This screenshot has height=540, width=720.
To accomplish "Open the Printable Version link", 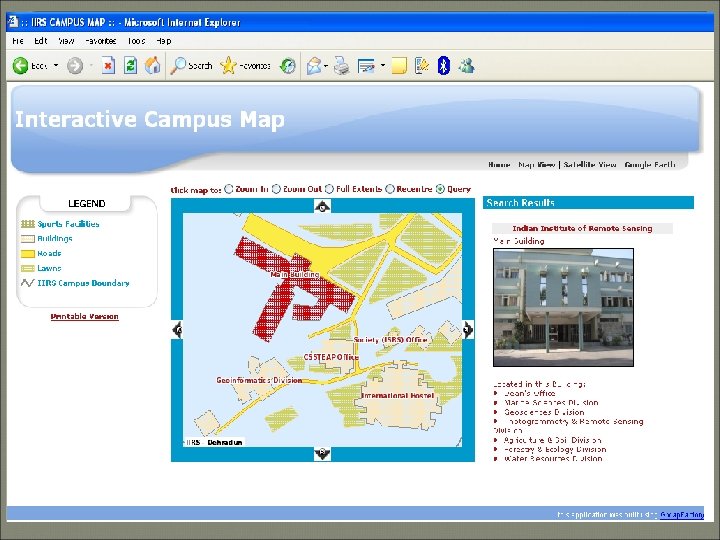I will [x=84, y=316].
